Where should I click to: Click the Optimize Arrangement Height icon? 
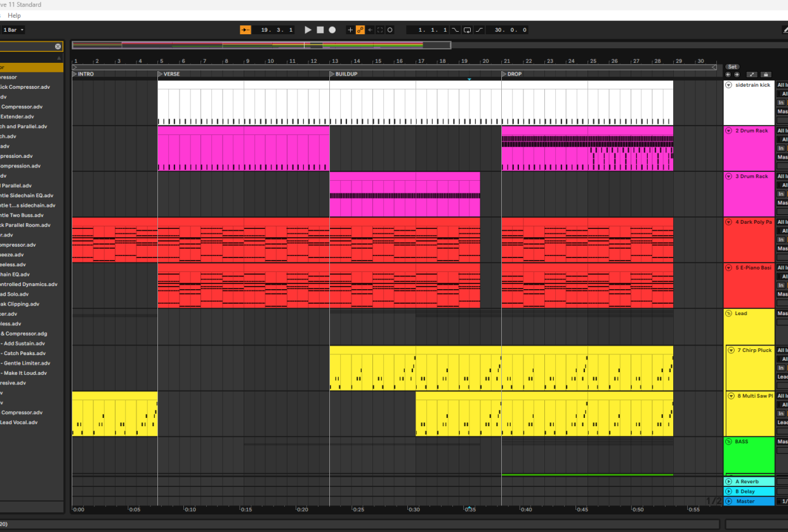click(x=752, y=74)
